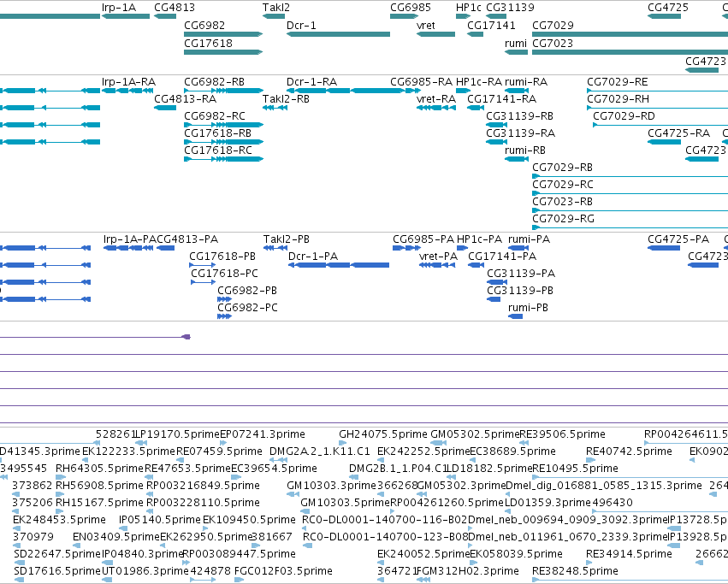728x584 pixels.
Task: Select the "CG31139-RB" transcript label
Action: tap(519, 116)
